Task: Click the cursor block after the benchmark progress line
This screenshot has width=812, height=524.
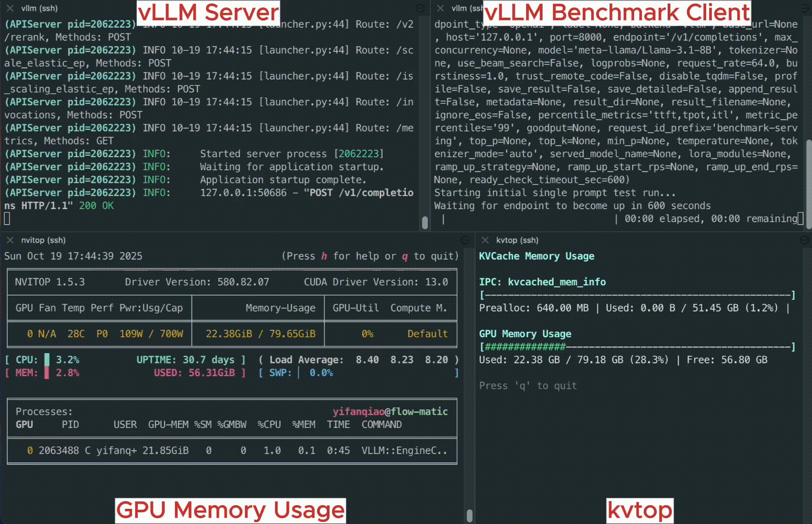Action: click(x=801, y=219)
